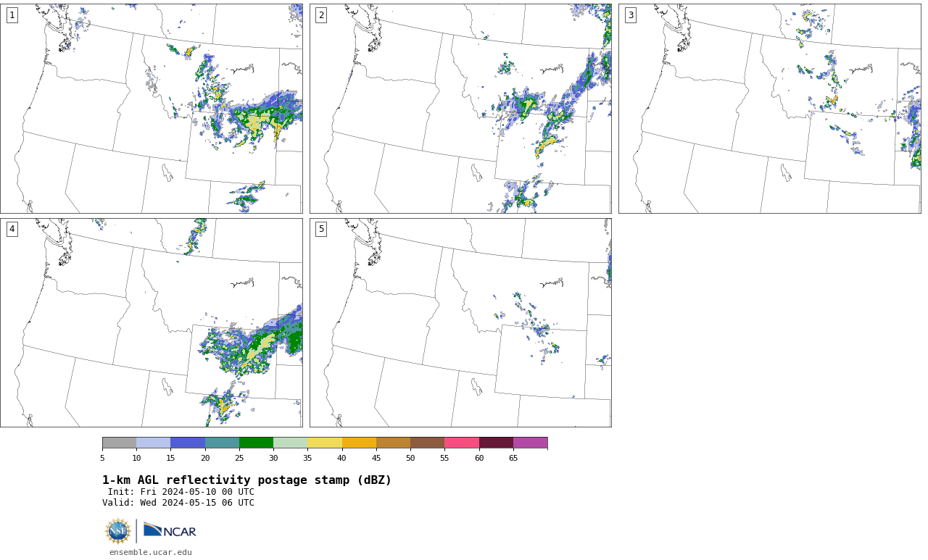Click the colorbar tick label 20
Image resolution: width=928 pixels, height=560 pixels.
point(205,458)
